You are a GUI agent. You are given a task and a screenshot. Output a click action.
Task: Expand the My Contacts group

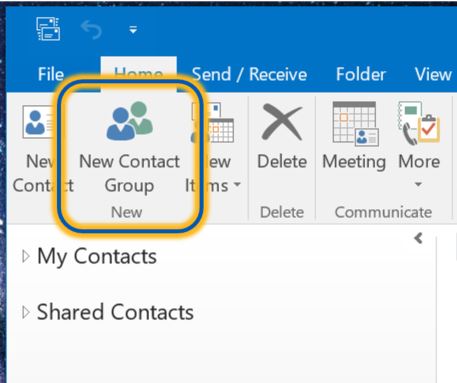point(26,256)
